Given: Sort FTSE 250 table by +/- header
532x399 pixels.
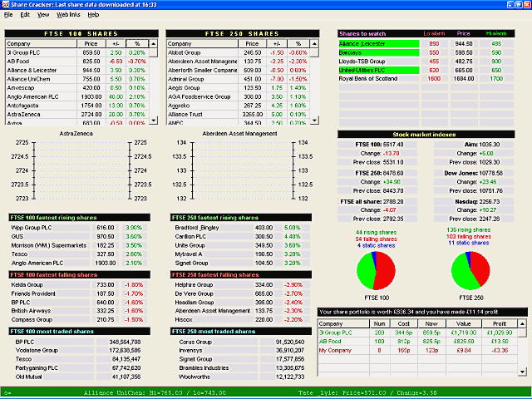Looking at the screenshot, I should [x=277, y=44].
